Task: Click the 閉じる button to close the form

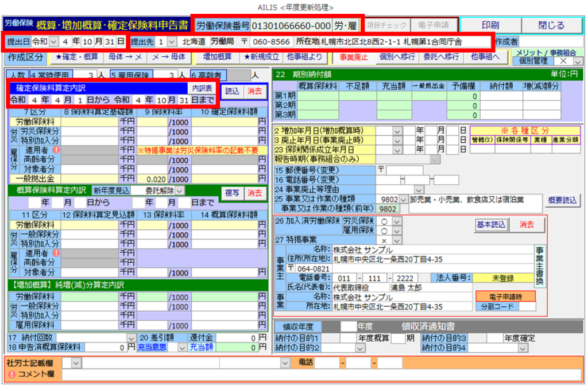Action: point(552,25)
